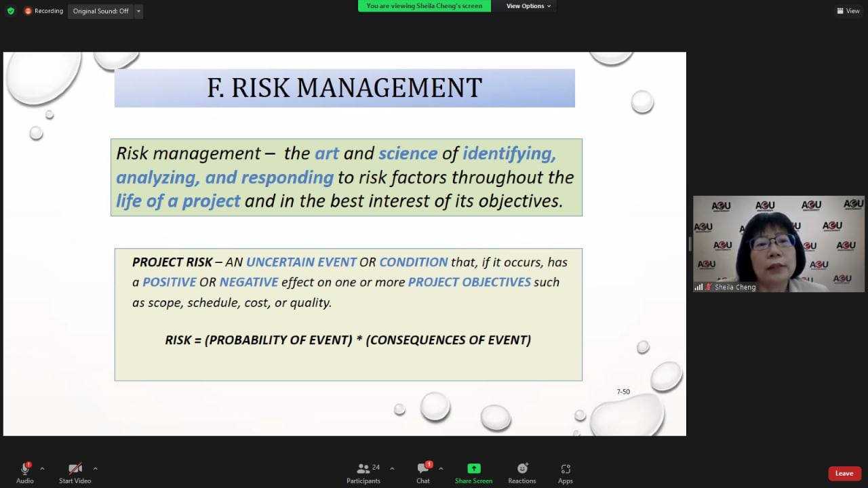Viewport: 868px width, 488px height.
Task: Click the slide number 7-50
Action: [623, 392]
